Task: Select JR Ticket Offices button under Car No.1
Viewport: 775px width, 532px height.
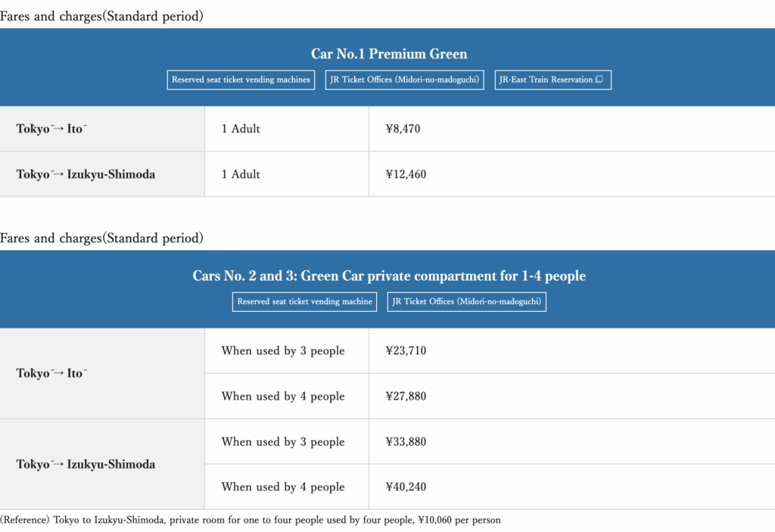Action: click(x=405, y=79)
